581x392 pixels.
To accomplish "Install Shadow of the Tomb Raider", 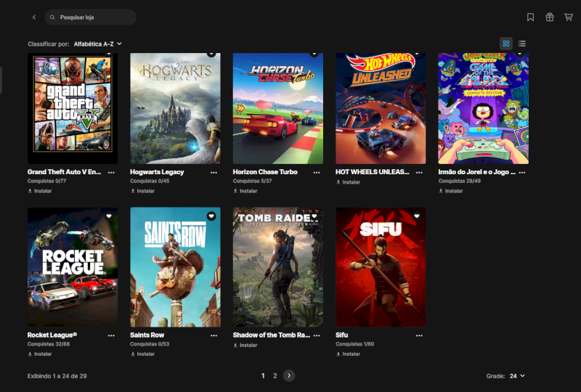I will coord(245,345).
